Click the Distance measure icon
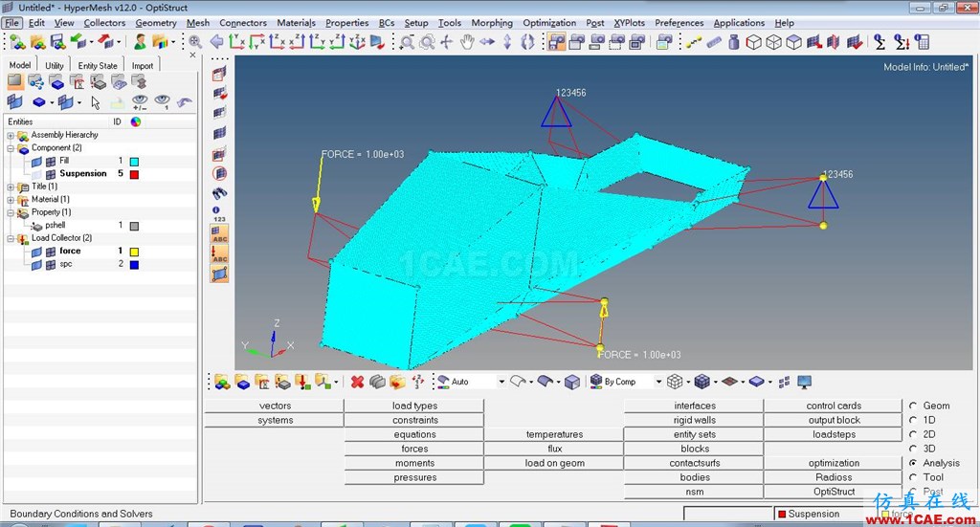The image size is (980, 527). click(x=694, y=42)
